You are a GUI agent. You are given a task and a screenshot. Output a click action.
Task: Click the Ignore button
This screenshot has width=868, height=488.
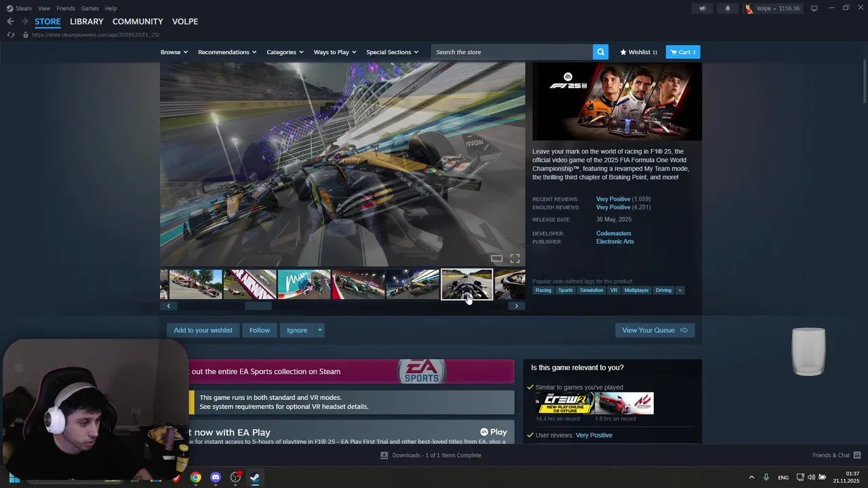tap(297, 330)
